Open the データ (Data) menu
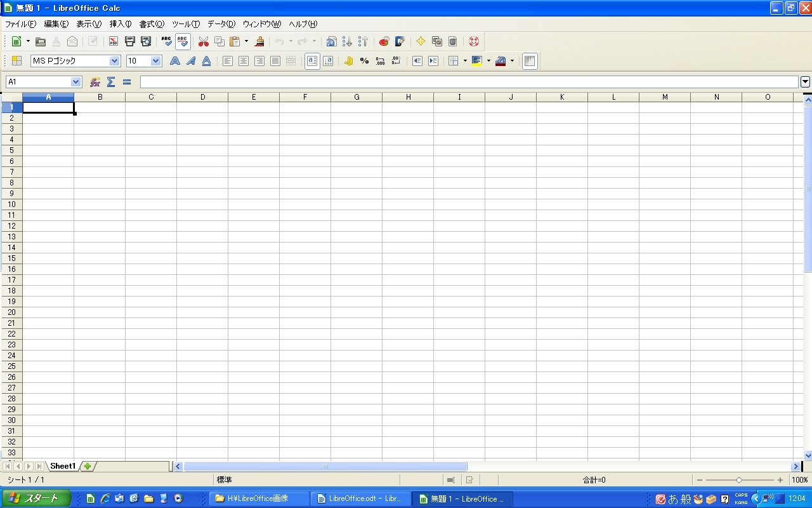Viewport: 812px width, 508px height. [x=221, y=24]
